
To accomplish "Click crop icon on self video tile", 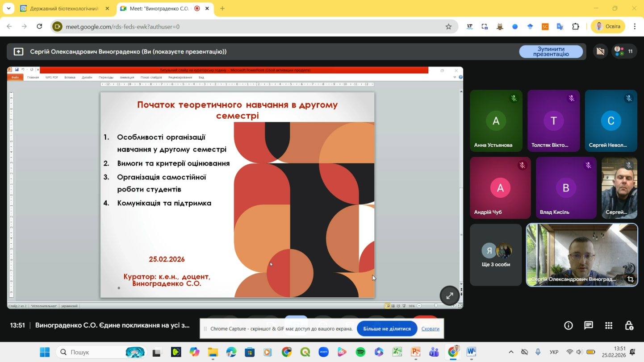I will pos(630,279).
